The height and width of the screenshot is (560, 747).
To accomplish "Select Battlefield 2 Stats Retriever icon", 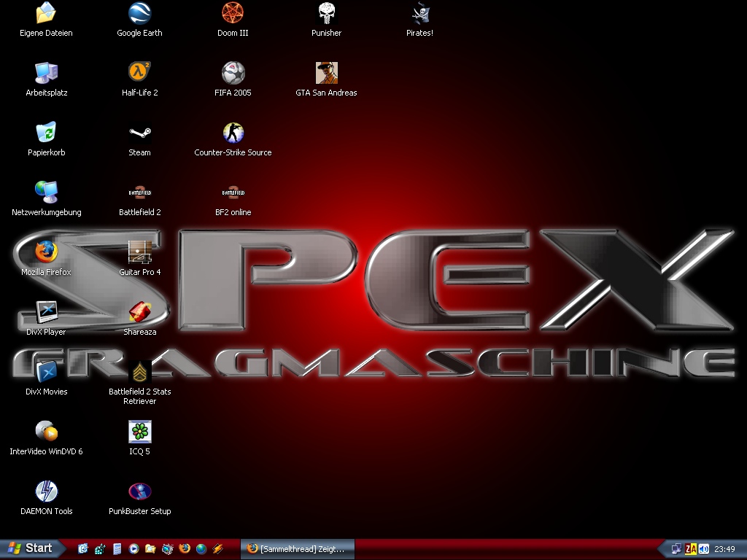I will tap(139, 372).
